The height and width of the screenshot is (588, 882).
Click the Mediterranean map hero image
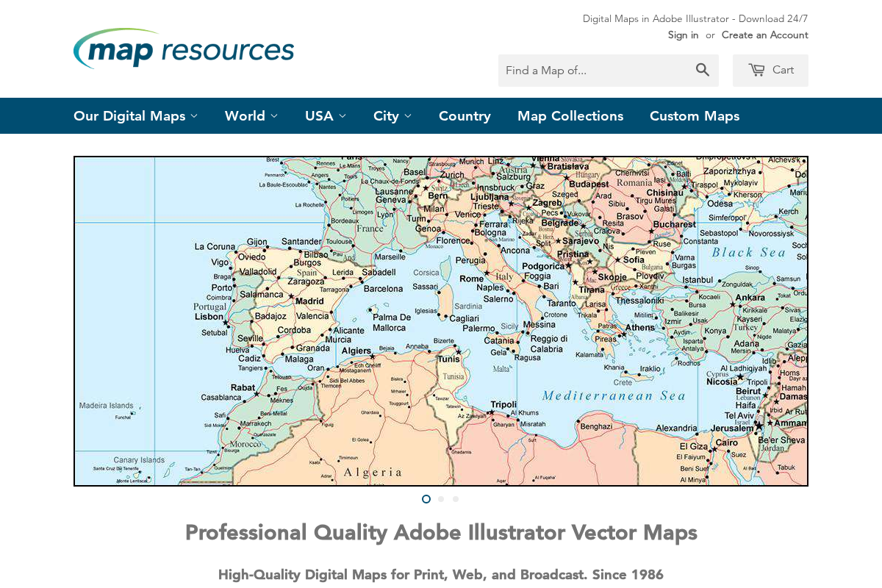441,320
